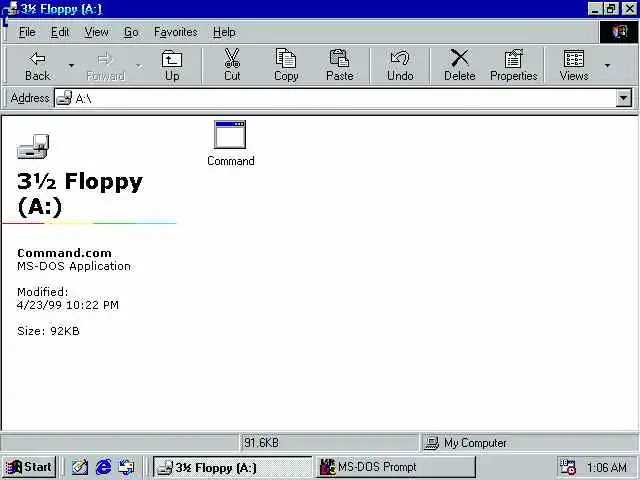640x480 pixels.
Task: Click the Size: 92KB text
Action: point(48,331)
